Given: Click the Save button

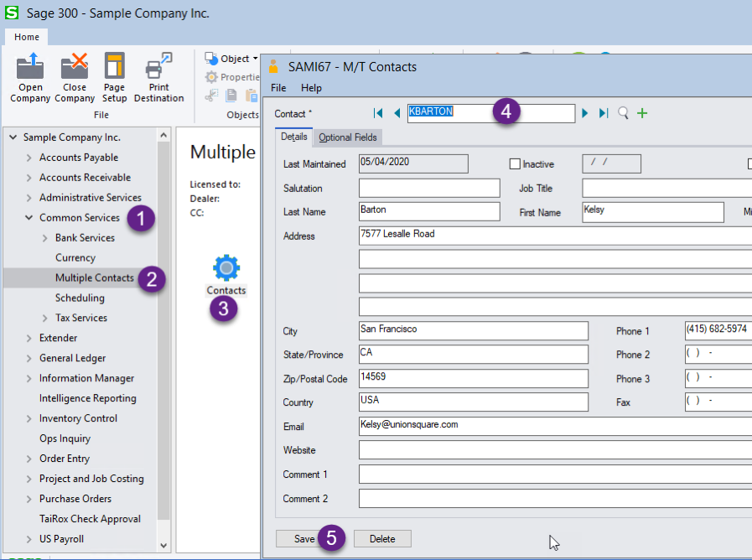Looking at the screenshot, I should [x=304, y=539].
